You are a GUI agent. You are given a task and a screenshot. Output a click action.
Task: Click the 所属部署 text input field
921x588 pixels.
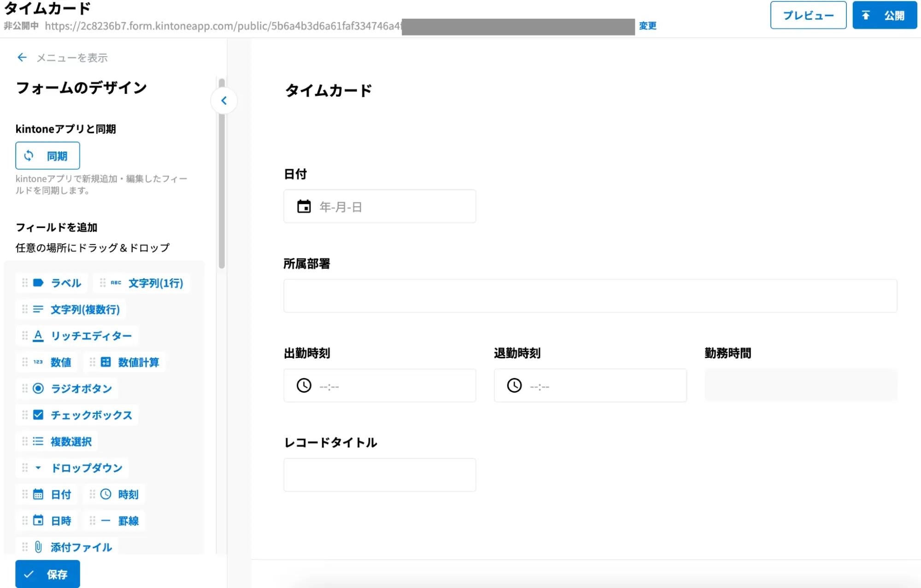(x=590, y=296)
